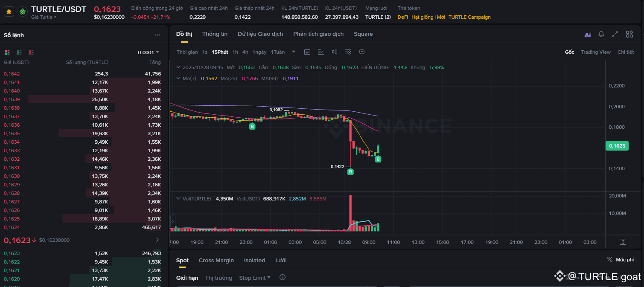Choose the Giới hạn order type
The image size is (644, 287).
tap(187, 278)
